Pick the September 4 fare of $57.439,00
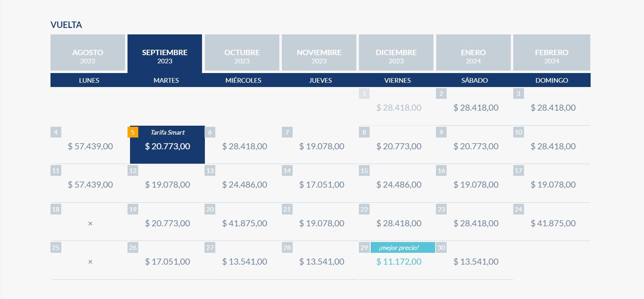Viewport: 644px width, 299px height. coord(90,146)
